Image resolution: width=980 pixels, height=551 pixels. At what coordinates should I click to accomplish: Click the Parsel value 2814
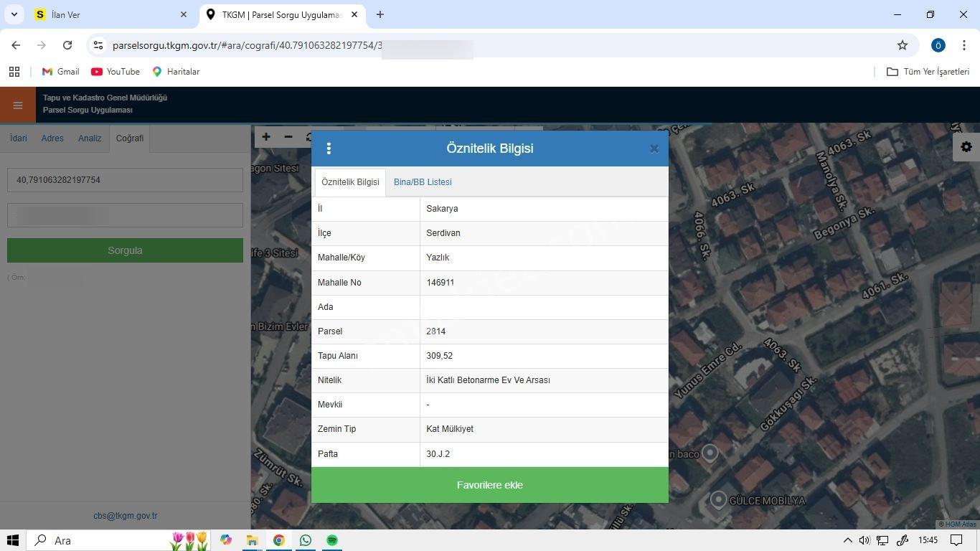point(436,331)
